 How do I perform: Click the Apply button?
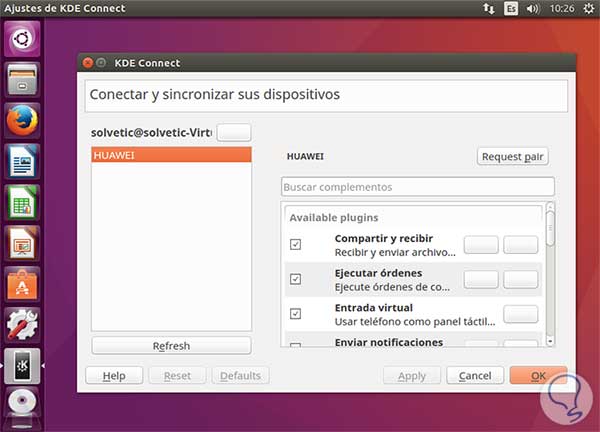tap(412, 376)
